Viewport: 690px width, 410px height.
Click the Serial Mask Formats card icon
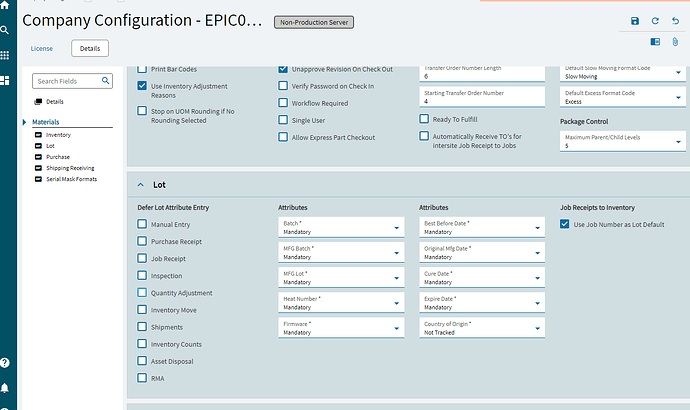coord(38,179)
